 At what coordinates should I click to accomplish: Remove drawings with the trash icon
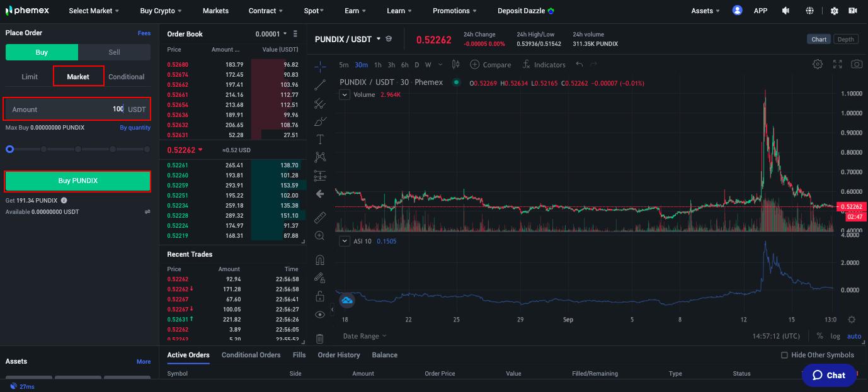click(319, 338)
